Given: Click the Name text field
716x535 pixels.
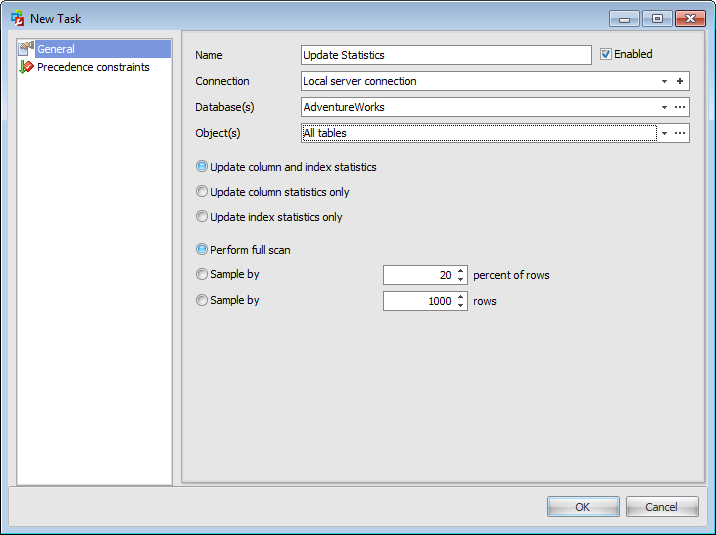Looking at the screenshot, I should coord(446,55).
